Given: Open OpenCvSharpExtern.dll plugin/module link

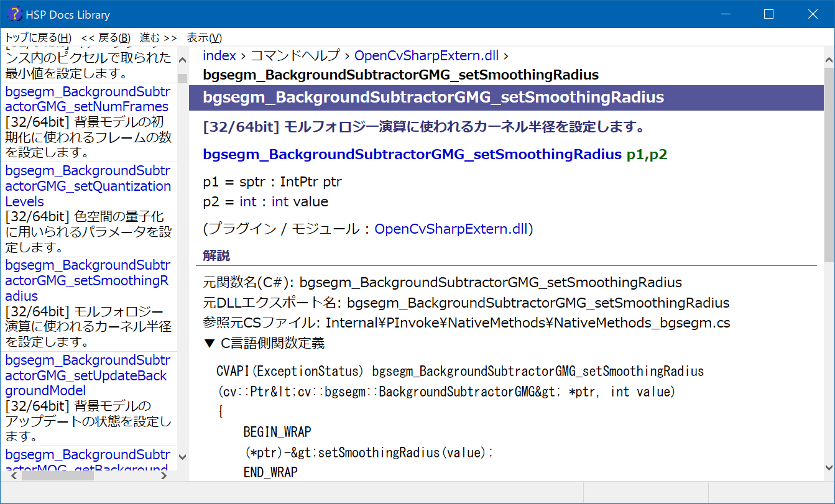Looking at the screenshot, I should 451,229.
